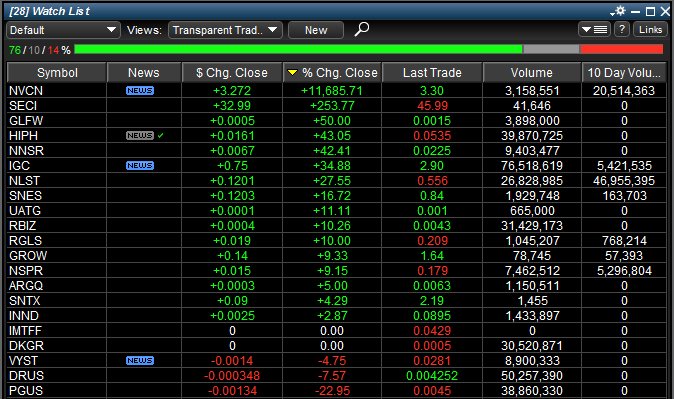Screen dimensions: 674x399
Task: Select the GLFW symbol
Action: [x=26, y=121]
